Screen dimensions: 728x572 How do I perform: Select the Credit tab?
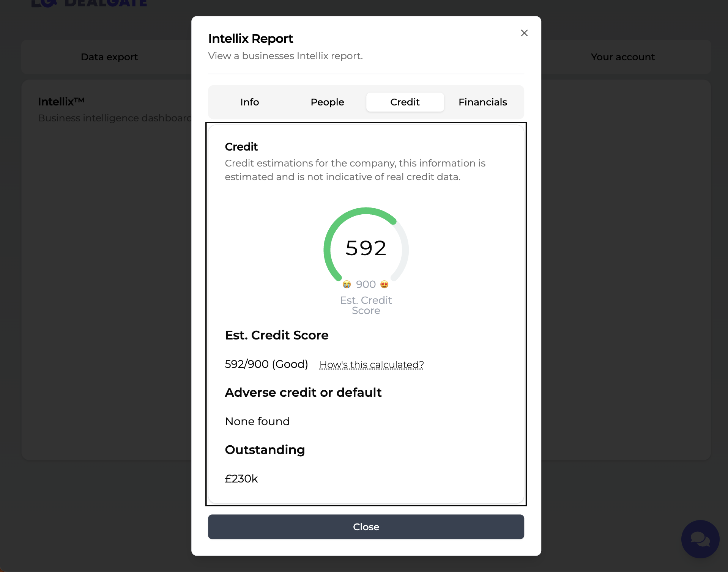click(x=405, y=102)
